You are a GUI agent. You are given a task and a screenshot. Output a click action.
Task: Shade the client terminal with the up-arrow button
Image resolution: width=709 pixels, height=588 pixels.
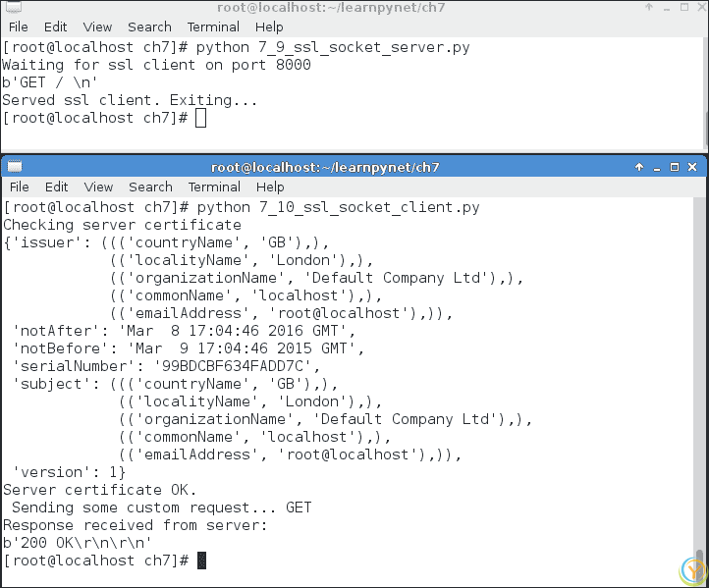pyautogui.click(x=639, y=167)
